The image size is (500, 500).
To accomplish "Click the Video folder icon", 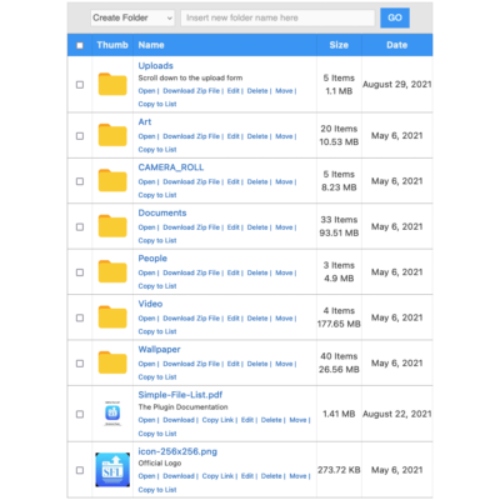I will (x=112, y=317).
